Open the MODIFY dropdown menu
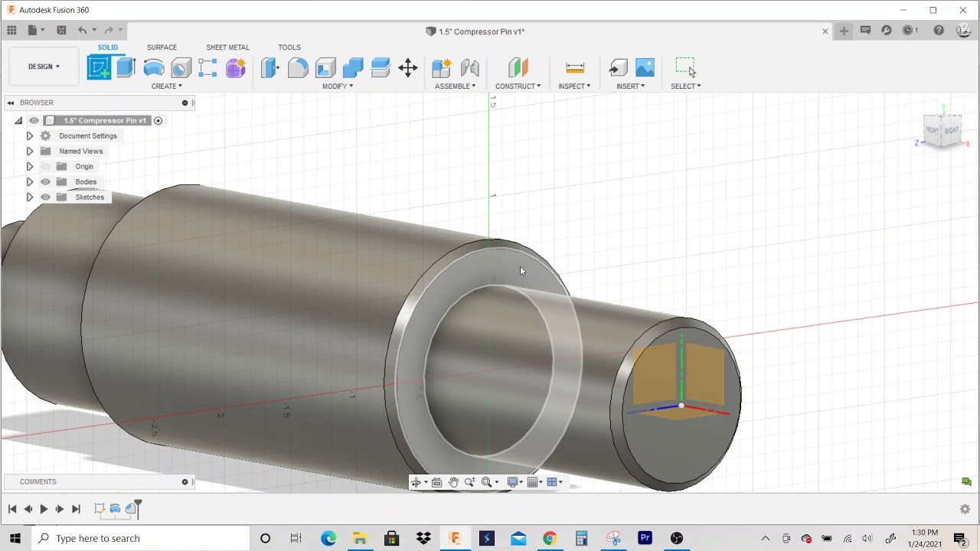Screen dimensions: 980x551 338,86
